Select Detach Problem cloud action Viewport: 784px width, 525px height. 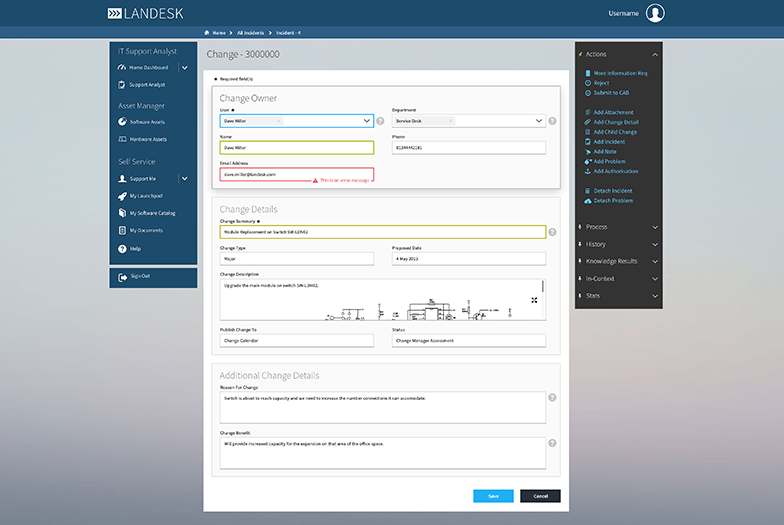click(612, 200)
